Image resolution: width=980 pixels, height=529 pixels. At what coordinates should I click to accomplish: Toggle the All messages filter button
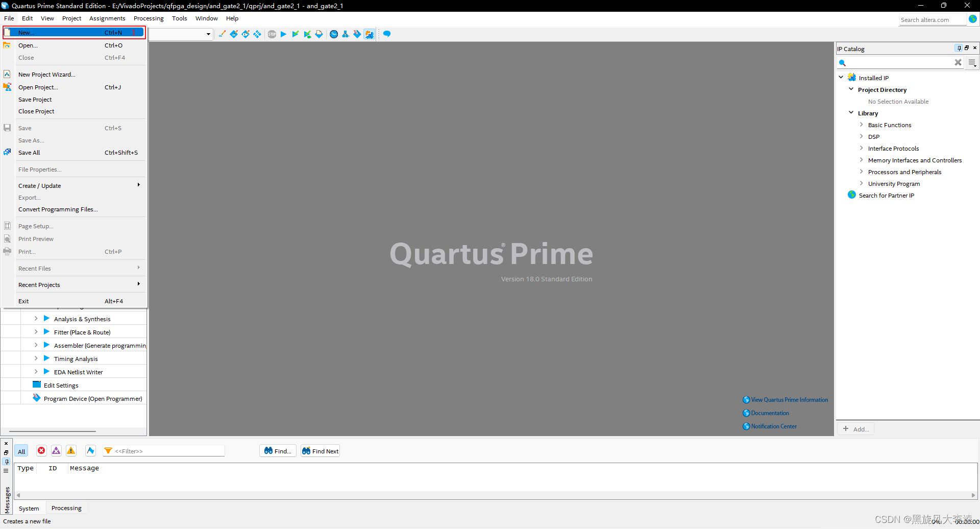[x=21, y=451]
